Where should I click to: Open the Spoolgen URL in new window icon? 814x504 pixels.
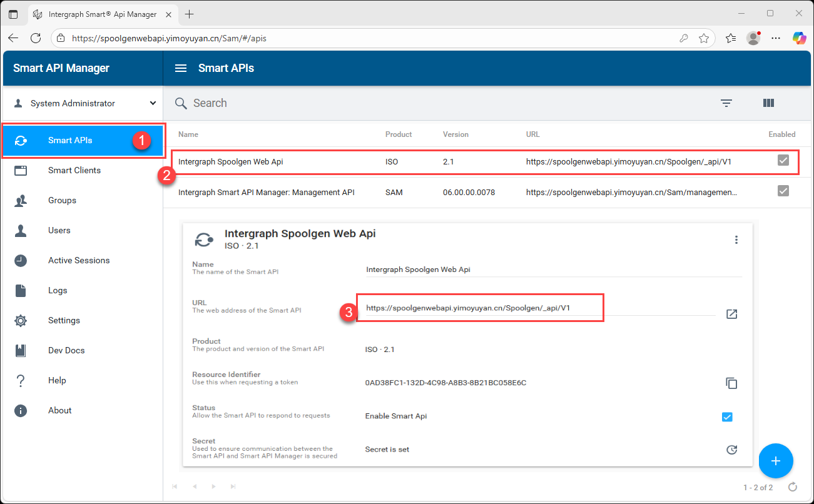[731, 314]
